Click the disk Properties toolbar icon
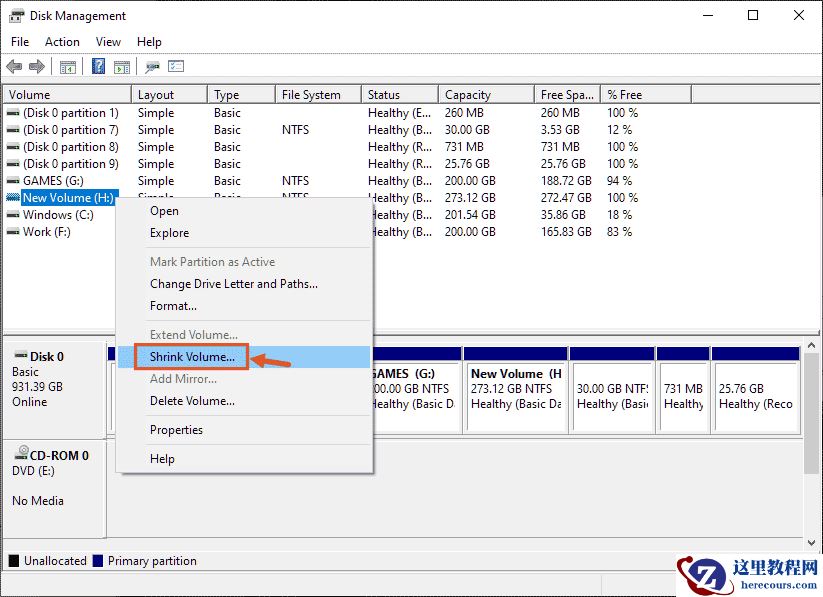This screenshot has height=597, width=823. pos(152,66)
